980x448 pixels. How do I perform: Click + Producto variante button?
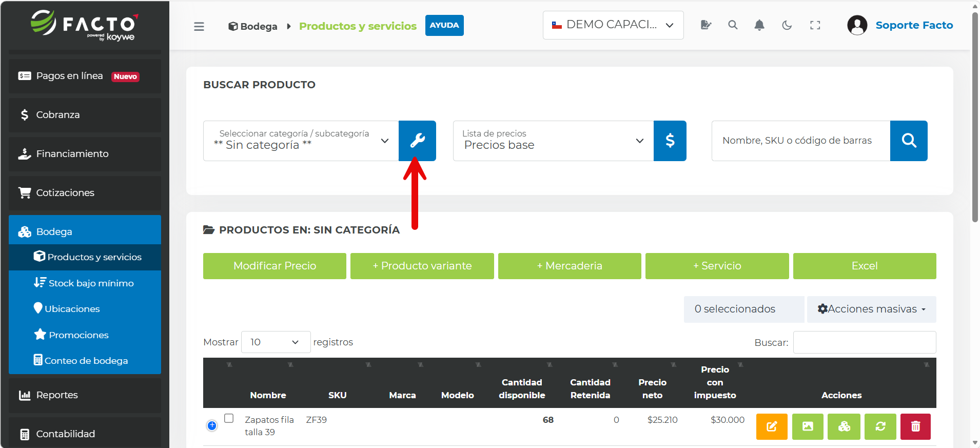pos(422,266)
